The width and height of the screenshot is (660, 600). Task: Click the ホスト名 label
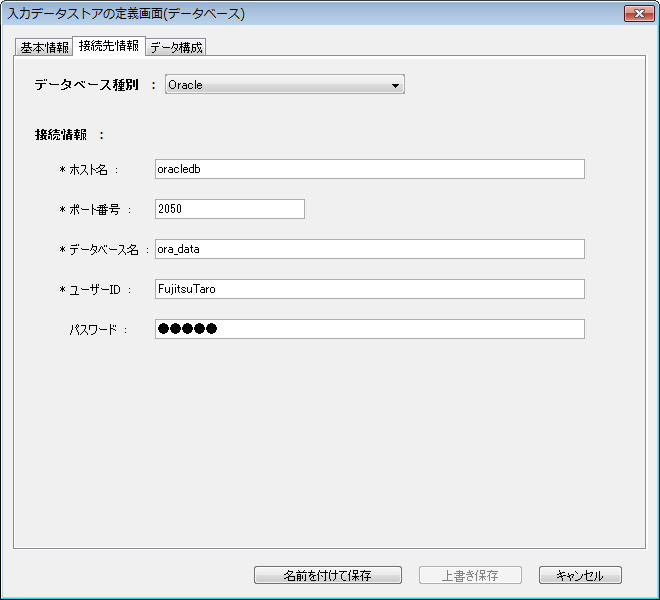point(88,170)
